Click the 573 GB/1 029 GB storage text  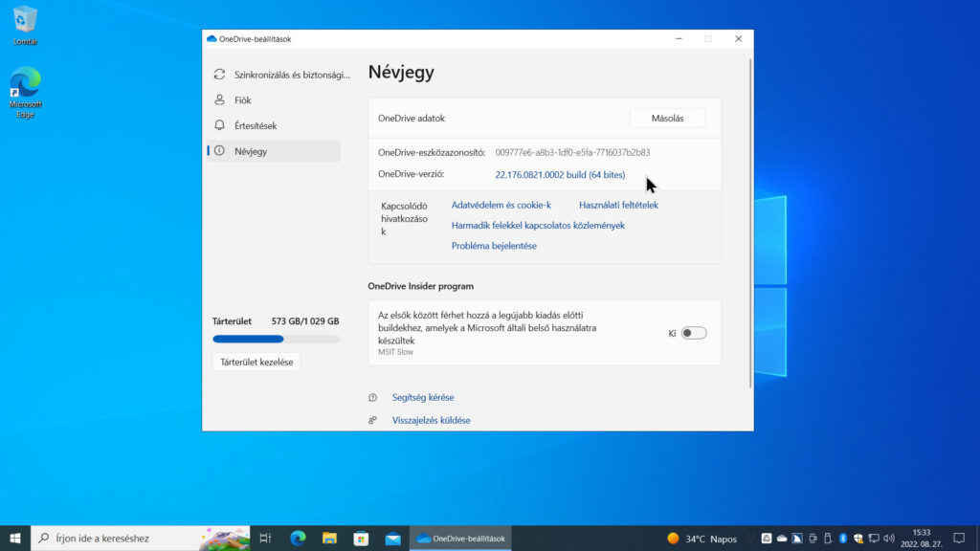click(x=305, y=321)
